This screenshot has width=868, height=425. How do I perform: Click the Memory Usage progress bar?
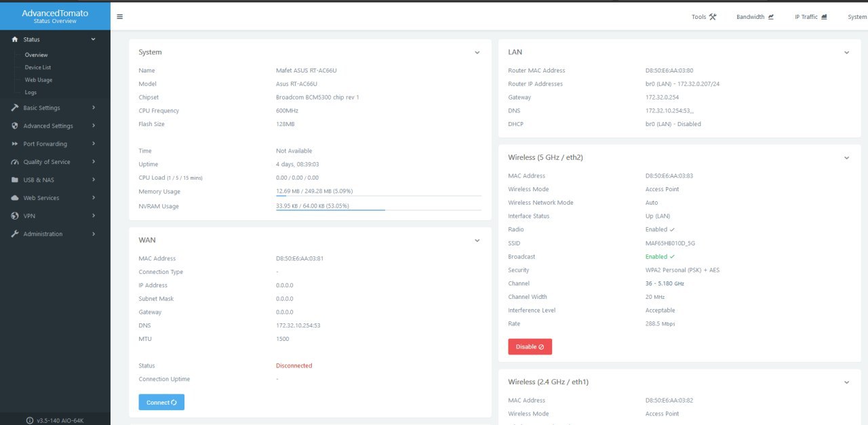[x=378, y=196]
